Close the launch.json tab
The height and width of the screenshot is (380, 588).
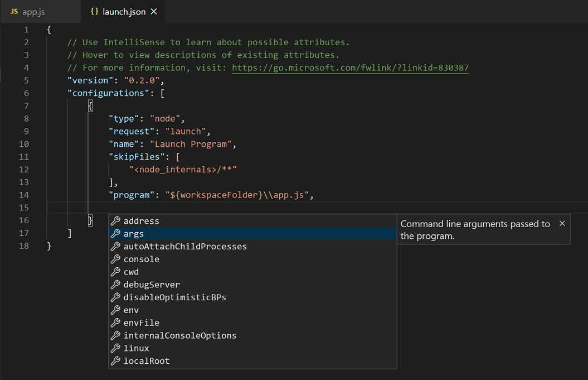pos(154,11)
